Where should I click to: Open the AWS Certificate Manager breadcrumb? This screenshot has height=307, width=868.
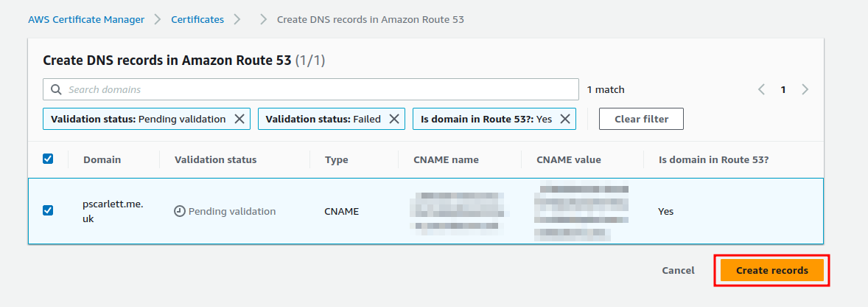(86, 19)
